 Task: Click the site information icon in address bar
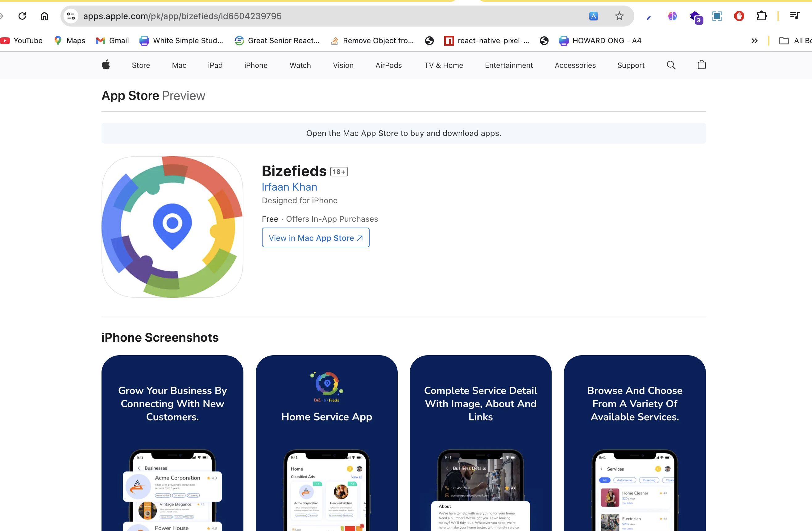tap(71, 16)
